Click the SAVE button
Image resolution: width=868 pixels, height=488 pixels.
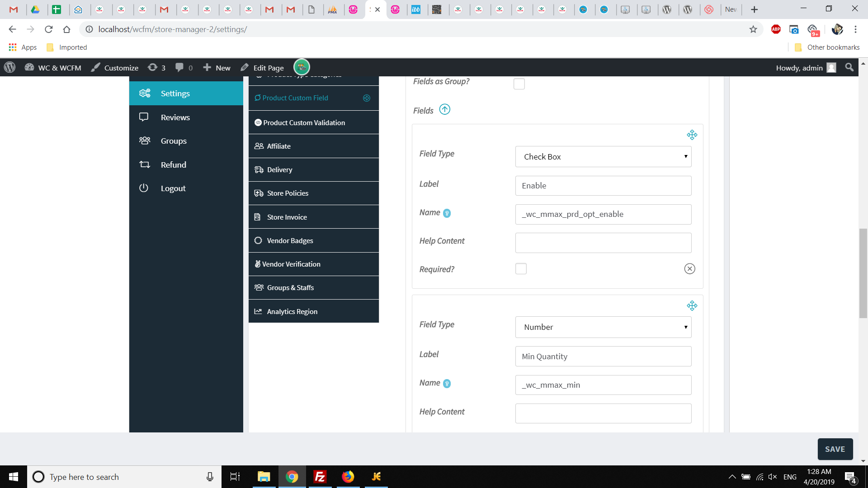click(x=835, y=449)
